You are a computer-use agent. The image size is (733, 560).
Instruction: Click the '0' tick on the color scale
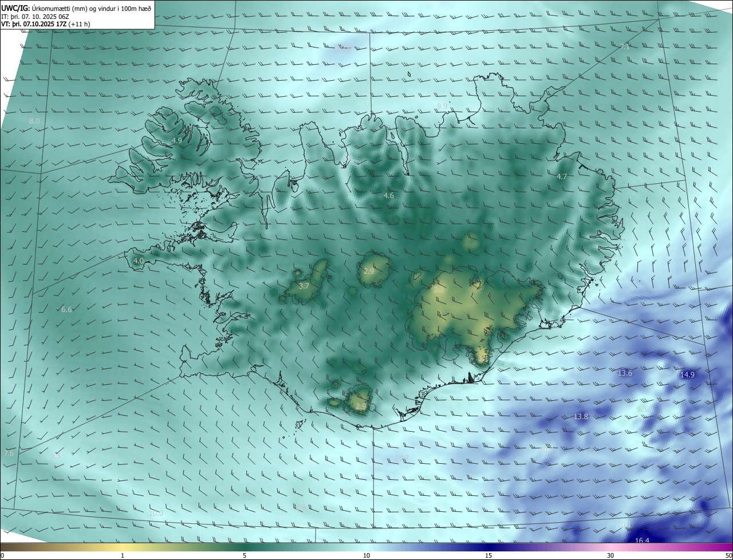pos(2,556)
